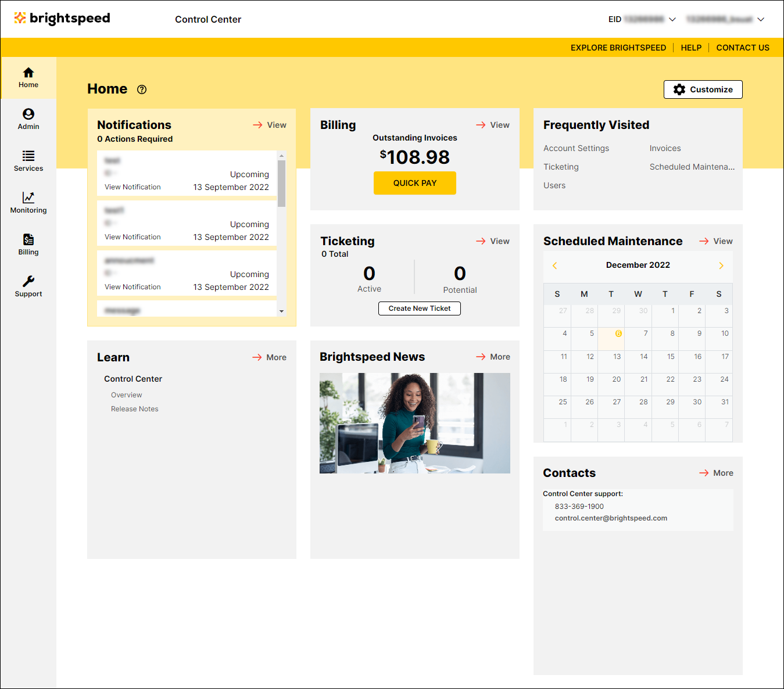
Task: Click the December 2022 calendar title
Action: 638,265
